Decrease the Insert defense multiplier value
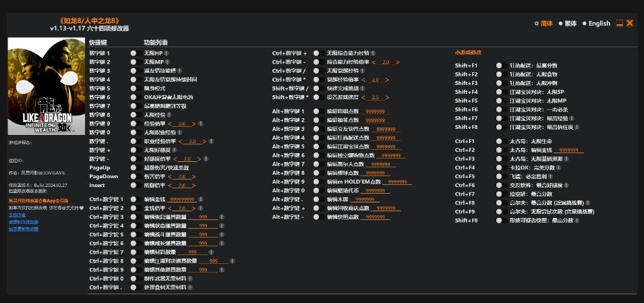 click(x=170, y=186)
